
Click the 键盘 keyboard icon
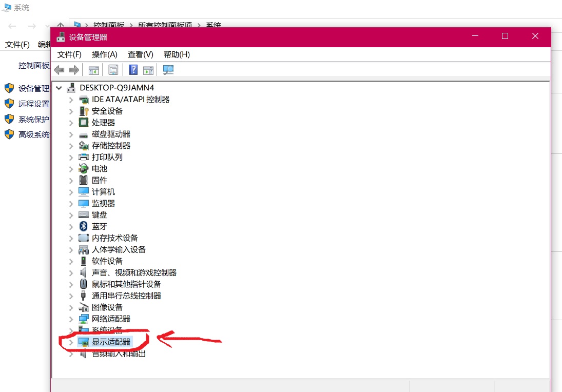pyautogui.click(x=84, y=214)
